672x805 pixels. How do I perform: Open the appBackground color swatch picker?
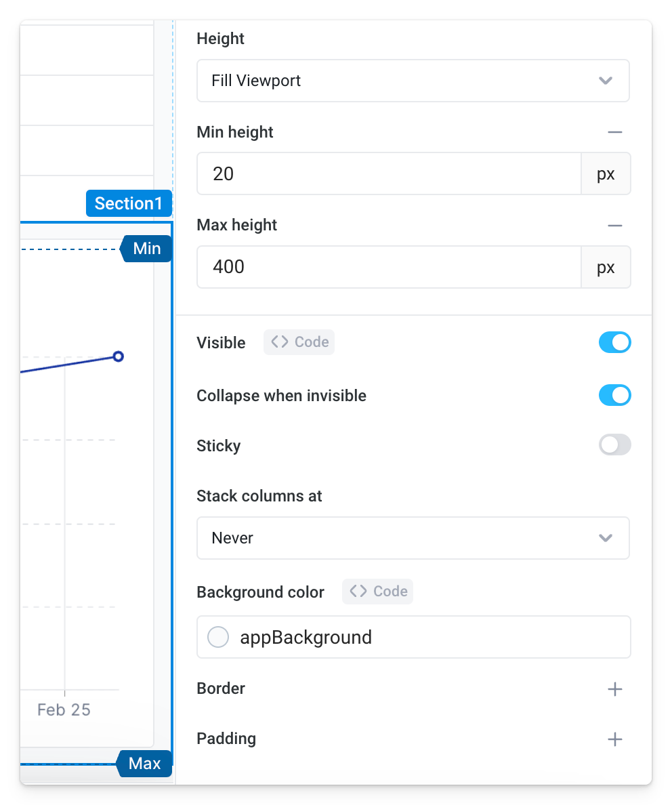click(218, 636)
